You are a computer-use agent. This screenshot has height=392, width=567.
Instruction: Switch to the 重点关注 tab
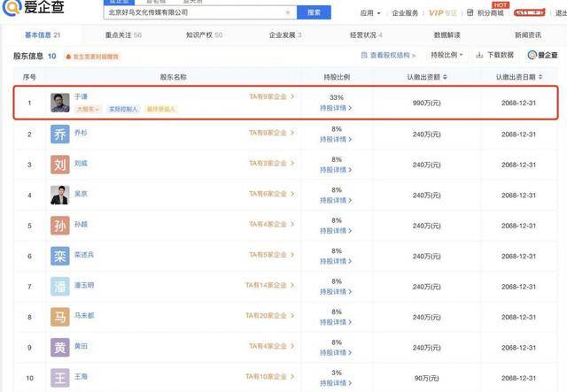(123, 35)
